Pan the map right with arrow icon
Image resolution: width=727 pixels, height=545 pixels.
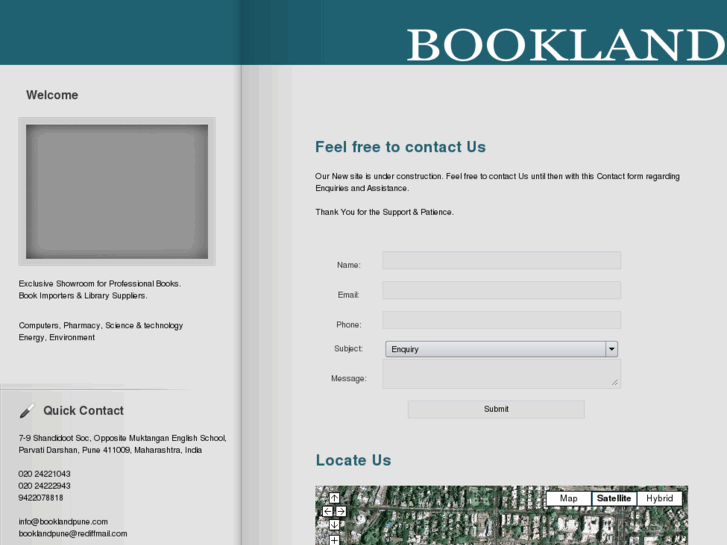tap(341, 511)
